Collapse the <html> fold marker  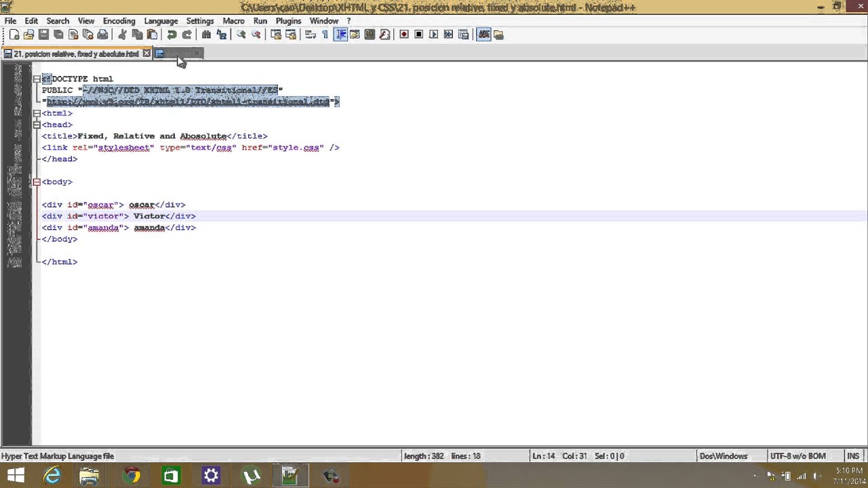pos(37,113)
